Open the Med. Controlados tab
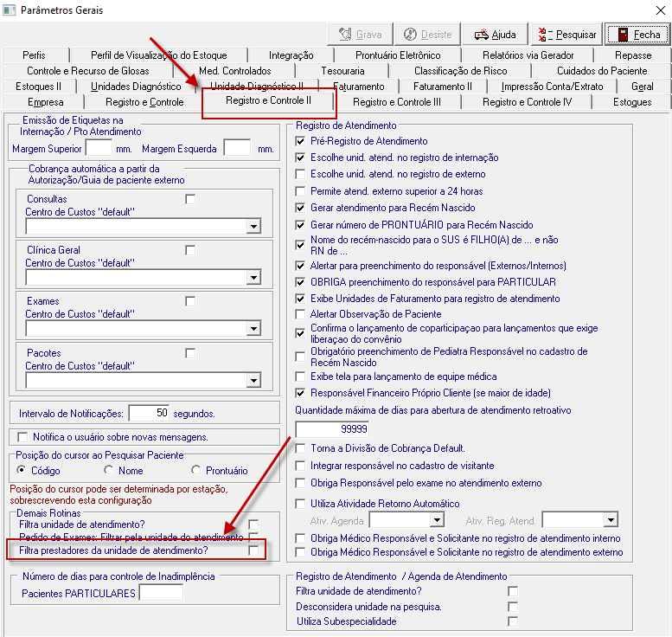 [x=235, y=71]
